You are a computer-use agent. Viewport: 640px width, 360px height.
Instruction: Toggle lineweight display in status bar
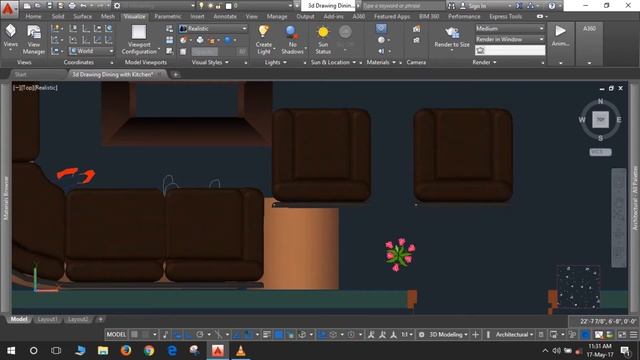pyautogui.click(x=266, y=335)
